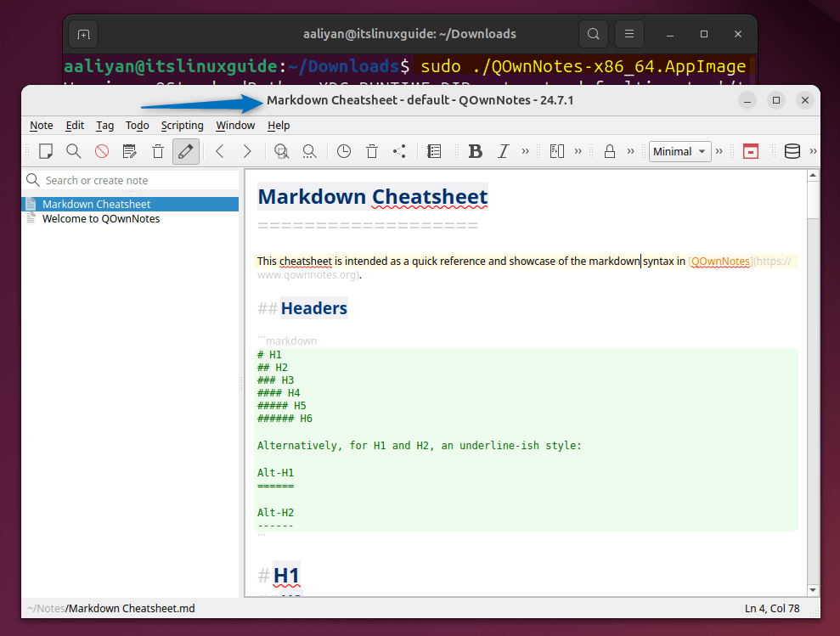The width and height of the screenshot is (840, 636).
Task: Open the Scripting menu
Action: coord(182,125)
